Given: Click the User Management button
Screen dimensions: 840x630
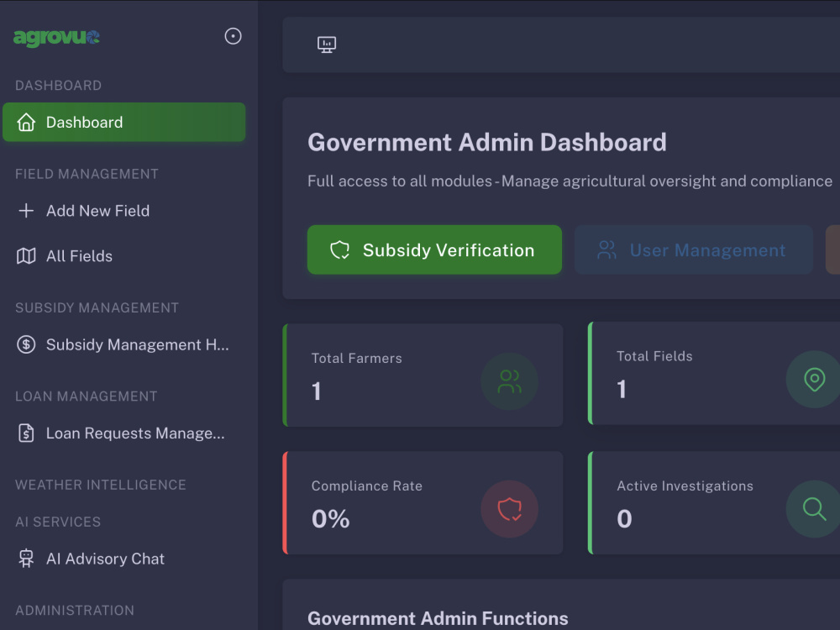Looking at the screenshot, I should (694, 249).
